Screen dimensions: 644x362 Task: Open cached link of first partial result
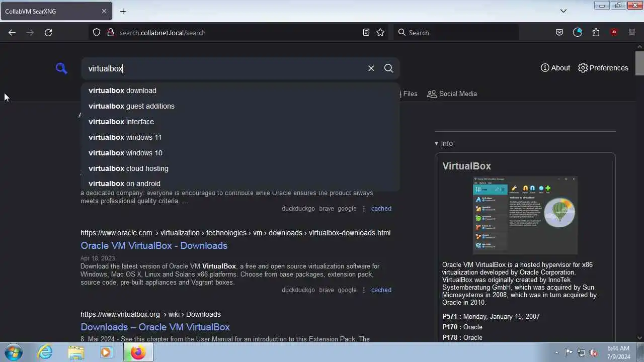(x=381, y=208)
